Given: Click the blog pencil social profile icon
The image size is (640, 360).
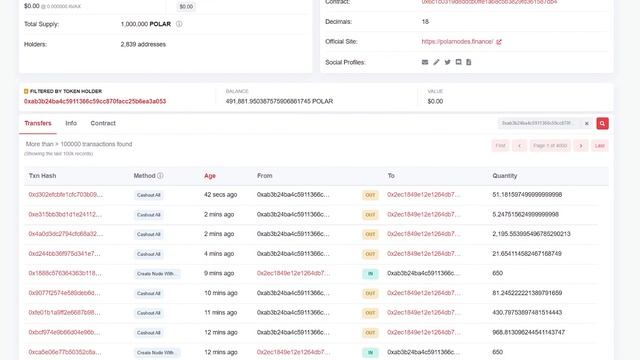Looking at the screenshot, I should 436,62.
